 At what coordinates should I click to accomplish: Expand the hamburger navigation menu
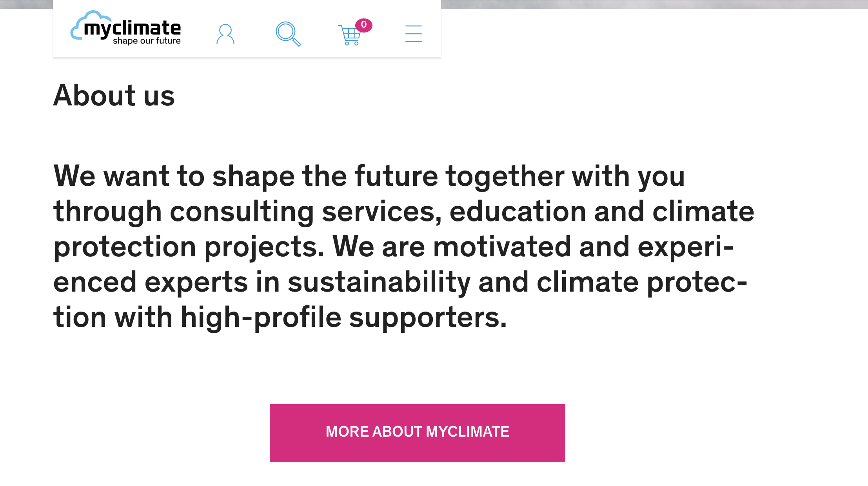pyautogui.click(x=414, y=34)
